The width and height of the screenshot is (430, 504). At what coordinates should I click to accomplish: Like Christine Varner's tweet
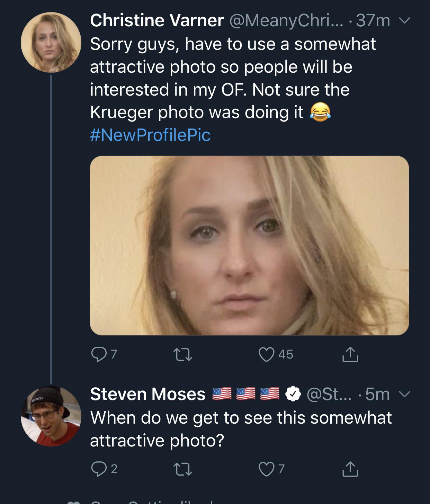(x=267, y=354)
